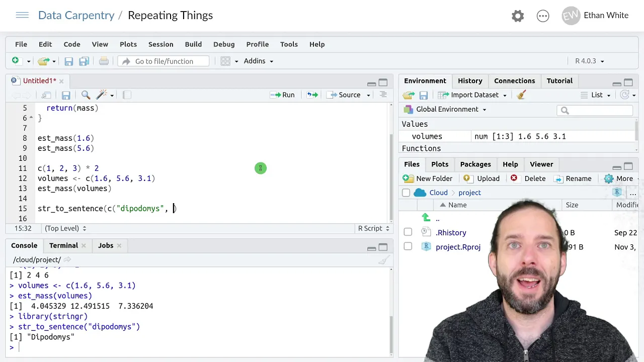Image resolution: width=644 pixels, height=362 pixels.
Task: Open the recent files dropdown arrow
Action: [54, 61]
